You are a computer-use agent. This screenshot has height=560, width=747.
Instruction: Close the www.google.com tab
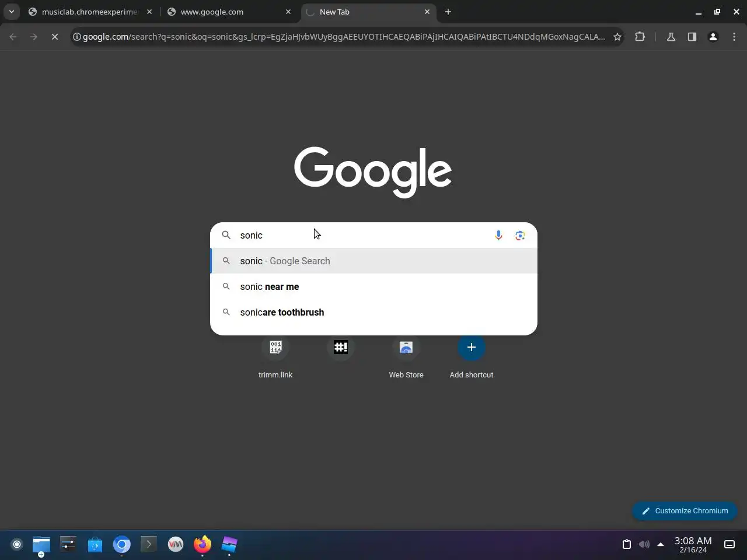(288, 12)
